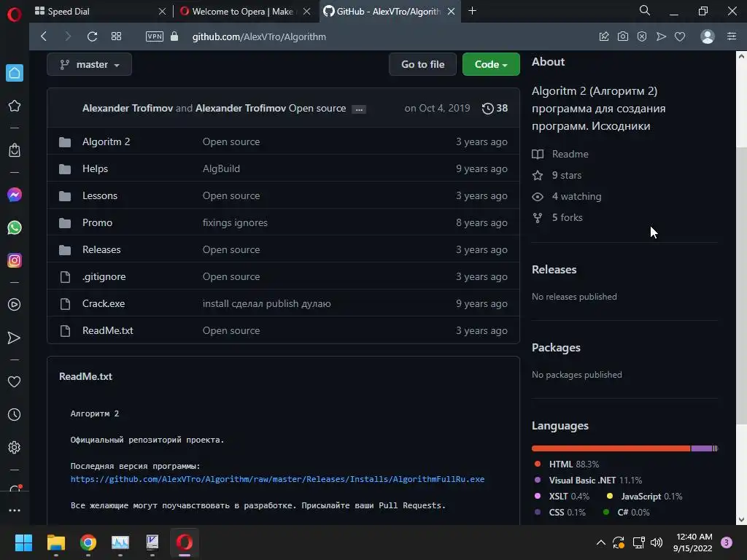747x560 pixels.
Task: Open sidebar Home icon
Action: (15, 73)
